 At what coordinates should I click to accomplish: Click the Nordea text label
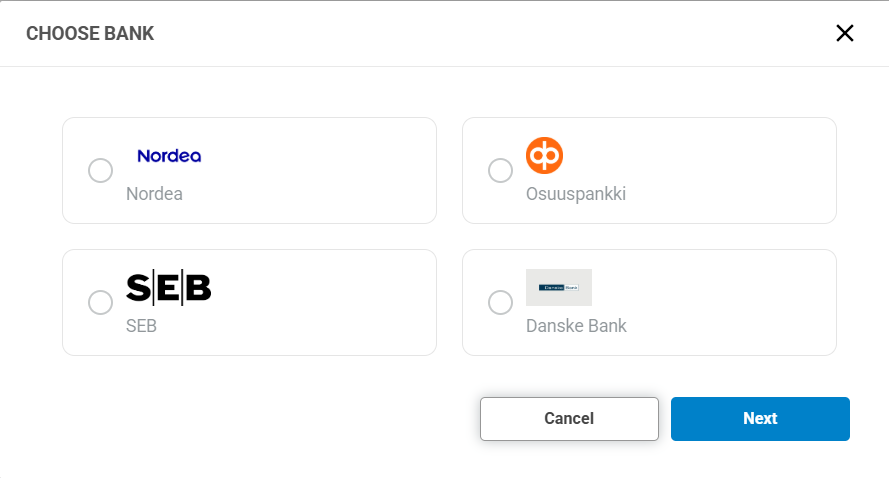154,194
